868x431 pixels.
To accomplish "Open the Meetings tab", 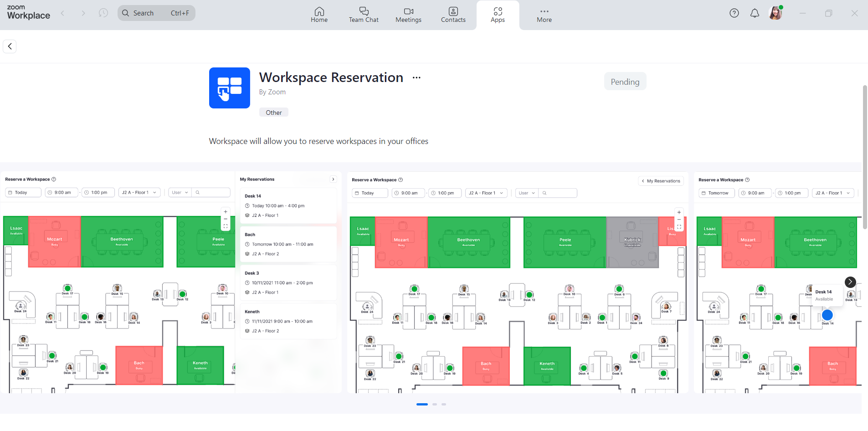I will tap(408, 15).
